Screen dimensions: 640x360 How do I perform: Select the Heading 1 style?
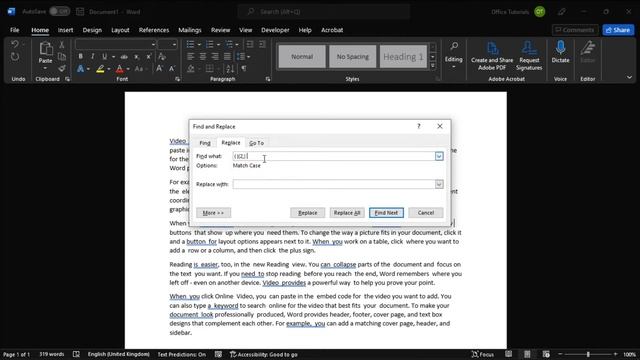(403, 56)
